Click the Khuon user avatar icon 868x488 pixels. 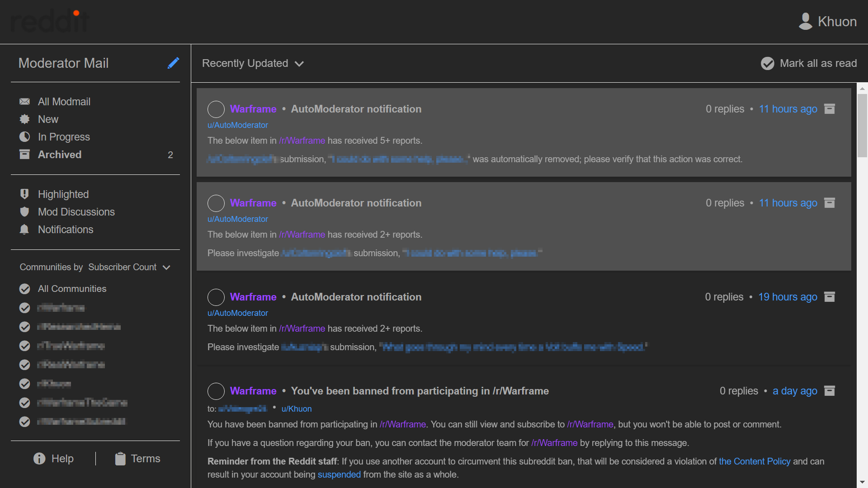pyautogui.click(x=806, y=21)
